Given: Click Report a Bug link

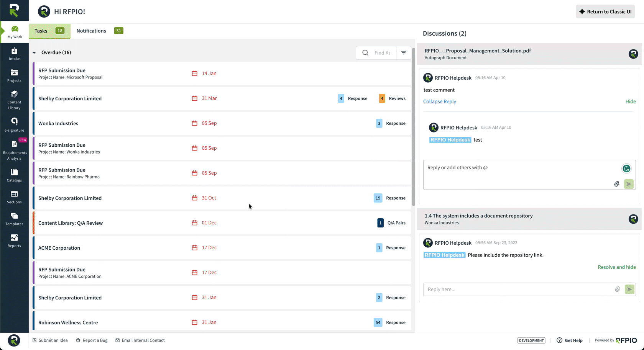Looking at the screenshot, I should point(92,340).
